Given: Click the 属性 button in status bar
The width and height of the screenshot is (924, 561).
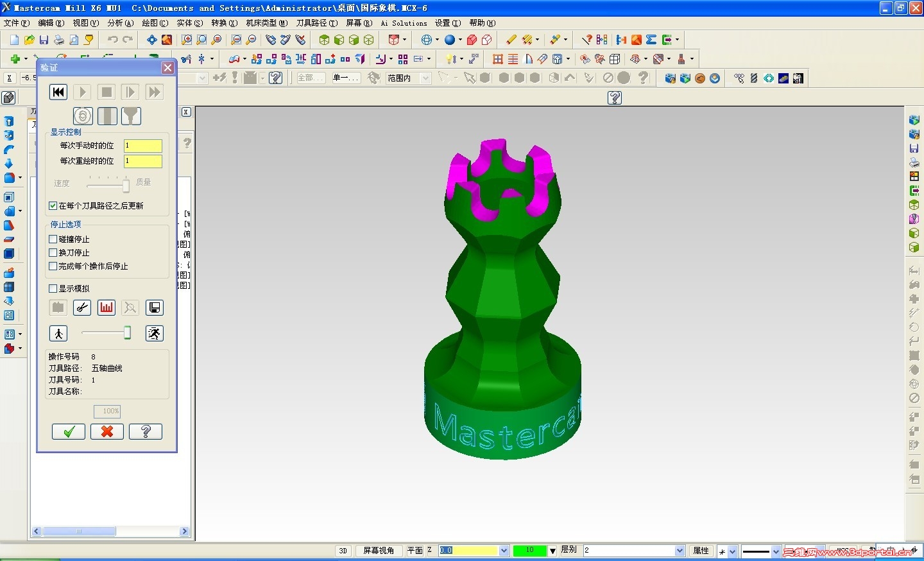Looking at the screenshot, I should 701,551.
